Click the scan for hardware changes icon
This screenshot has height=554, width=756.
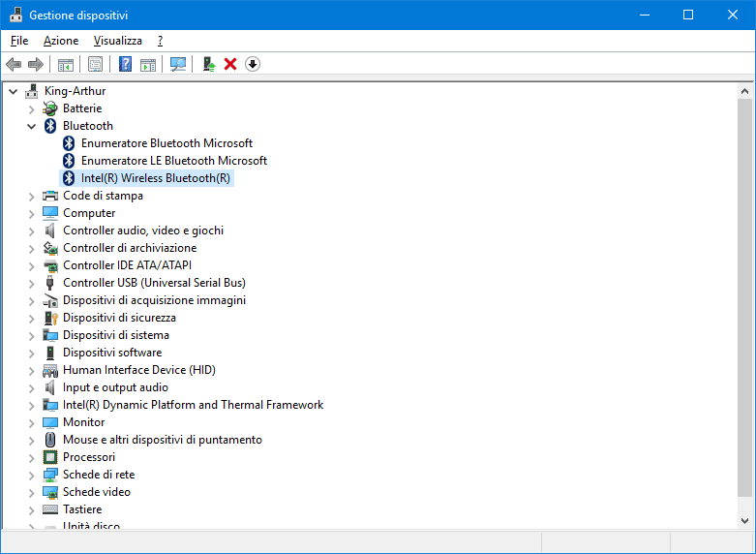click(x=177, y=64)
